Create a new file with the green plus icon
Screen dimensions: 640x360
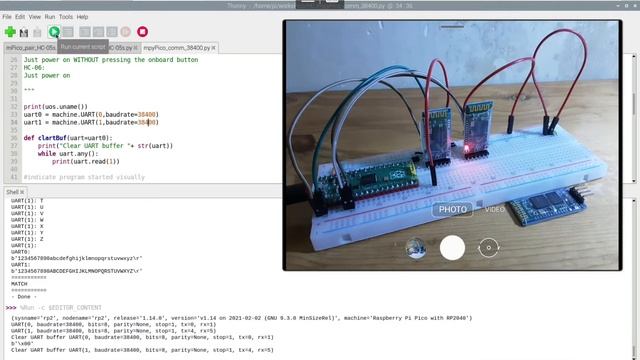tap(10, 32)
